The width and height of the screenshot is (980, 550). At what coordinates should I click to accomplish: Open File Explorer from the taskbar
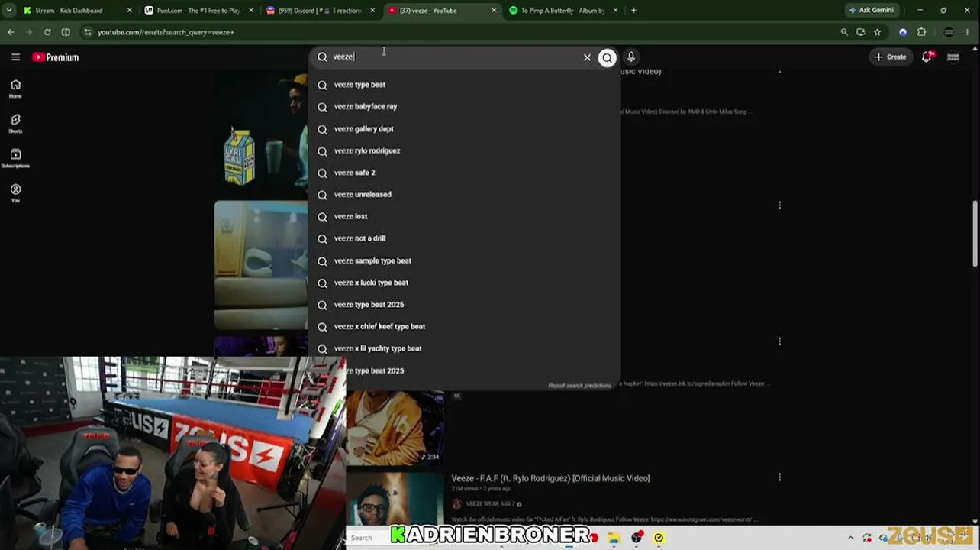614,538
